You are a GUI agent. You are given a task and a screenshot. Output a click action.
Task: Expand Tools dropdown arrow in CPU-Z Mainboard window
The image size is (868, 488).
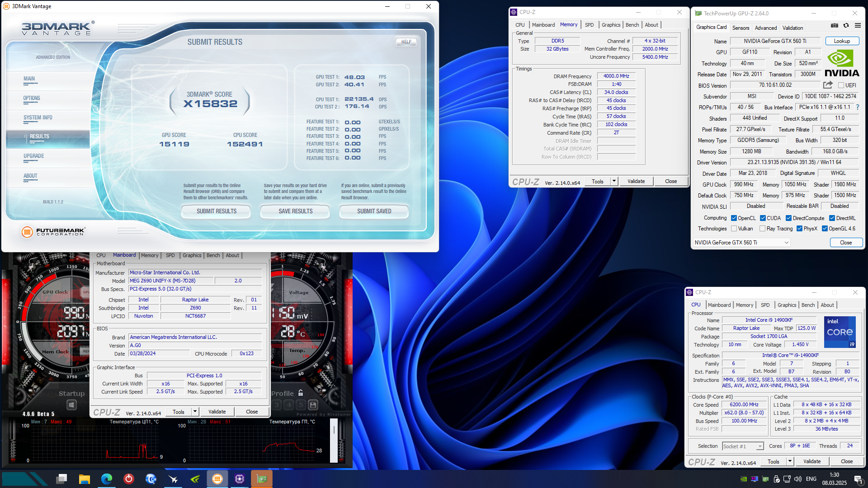(195, 412)
